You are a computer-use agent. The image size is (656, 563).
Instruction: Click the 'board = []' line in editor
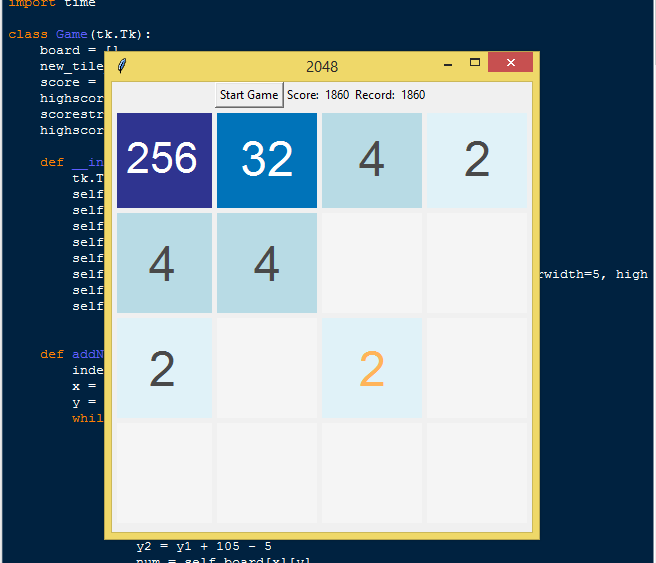pyautogui.click(x=79, y=50)
